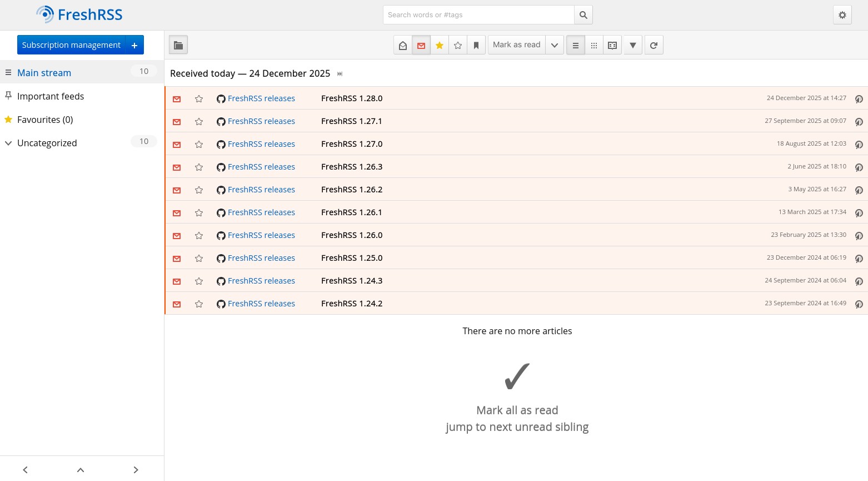
Task: Toggle the show read articles filter
Action: [403, 45]
